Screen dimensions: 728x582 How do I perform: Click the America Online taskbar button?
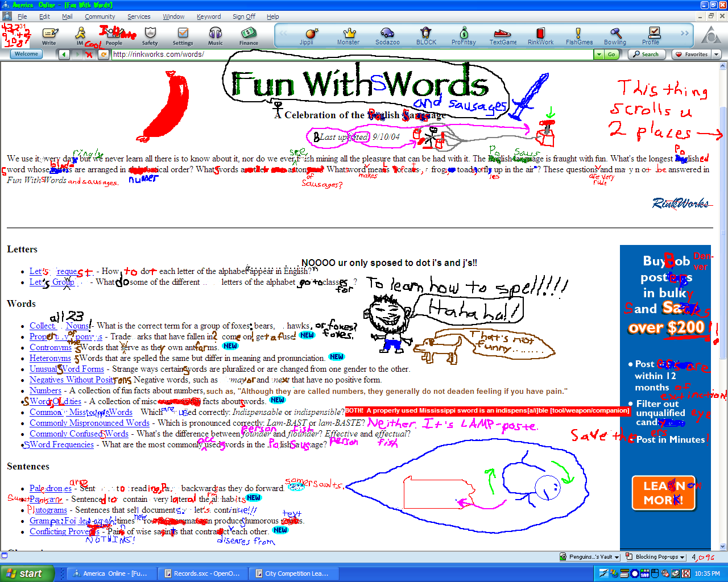click(112, 573)
